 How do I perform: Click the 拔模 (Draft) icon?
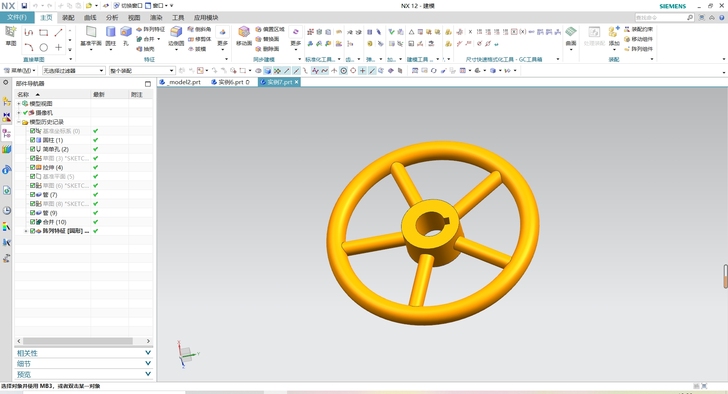click(x=197, y=48)
